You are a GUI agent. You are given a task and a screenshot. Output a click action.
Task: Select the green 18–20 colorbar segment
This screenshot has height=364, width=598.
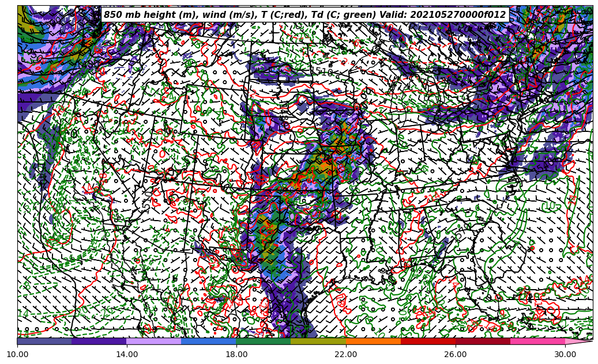point(264,341)
